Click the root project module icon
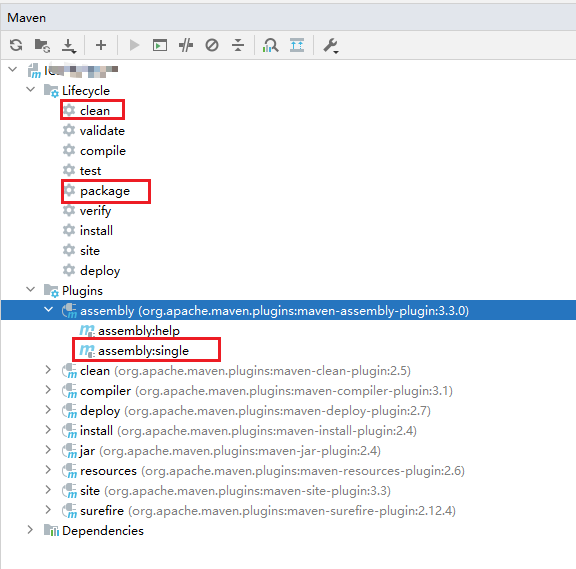 [34, 71]
